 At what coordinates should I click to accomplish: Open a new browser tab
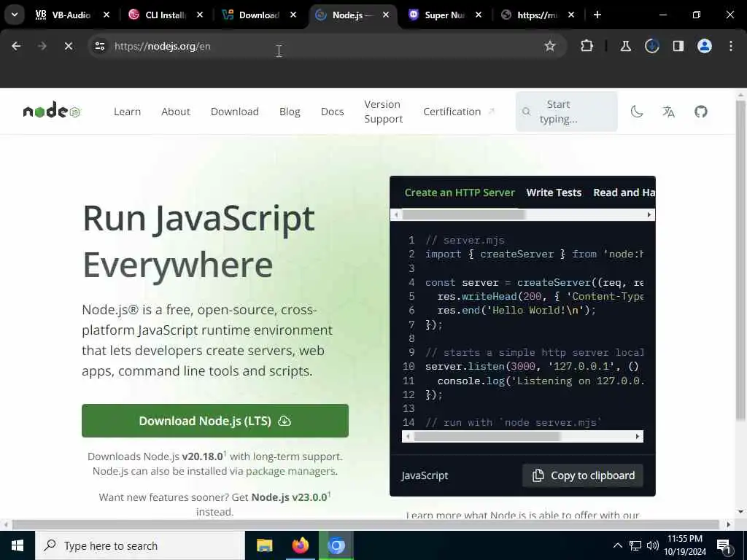[x=597, y=15]
